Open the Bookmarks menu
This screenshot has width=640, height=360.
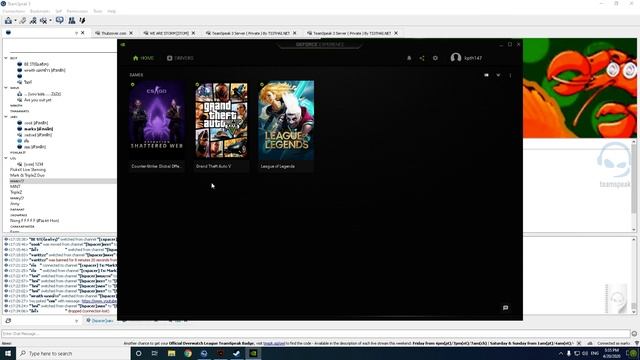(x=40, y=11)
